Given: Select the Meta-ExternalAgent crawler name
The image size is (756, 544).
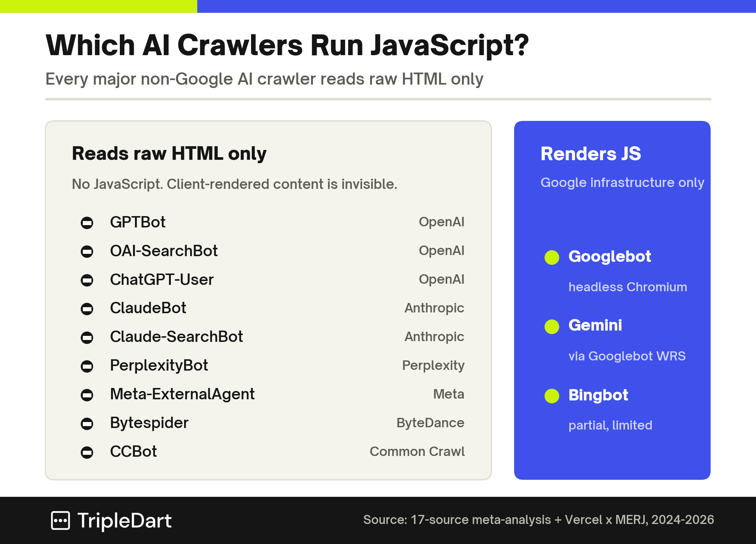Looking at the screenshot, I should point(182,394).
